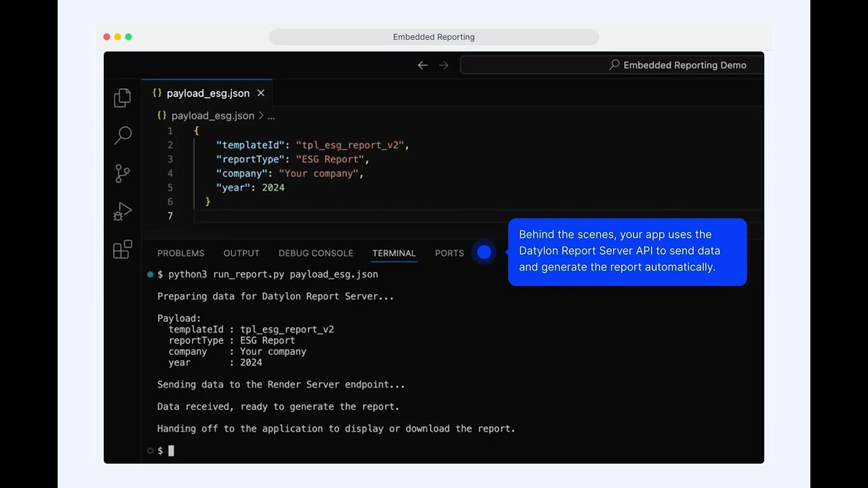868x488 pixels.
Task: Go forward with the right arrow
Action: (x=443, y=65)
